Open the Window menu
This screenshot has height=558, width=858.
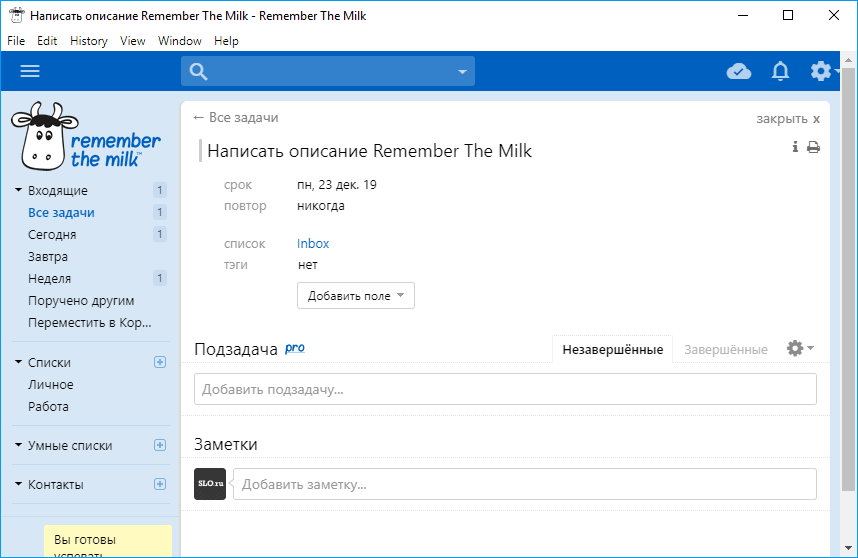click(x=179, y=41)
